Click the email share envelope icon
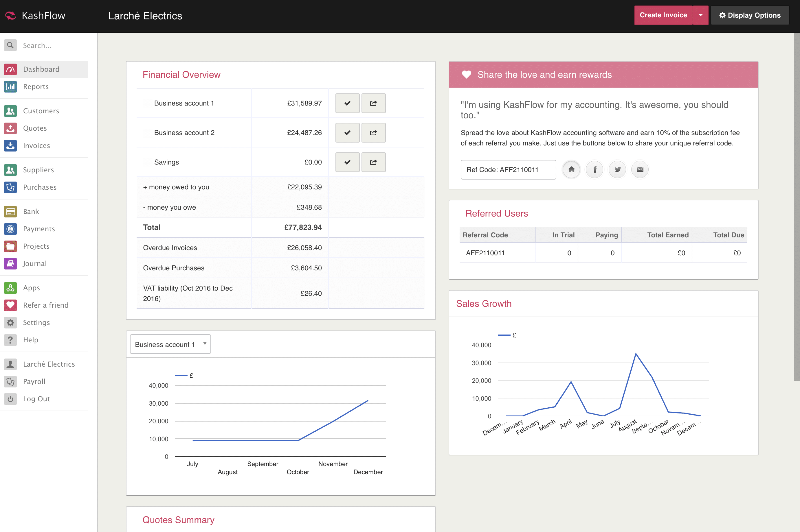 [x=640, y=169]
